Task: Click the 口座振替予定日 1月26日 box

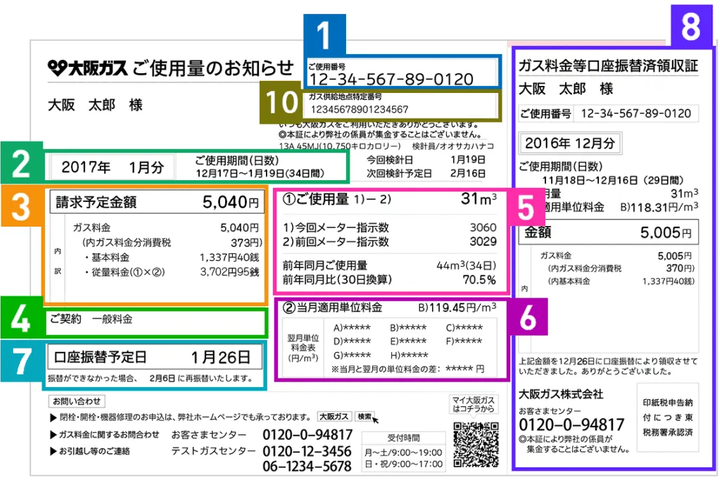Action: pos(155,357)
